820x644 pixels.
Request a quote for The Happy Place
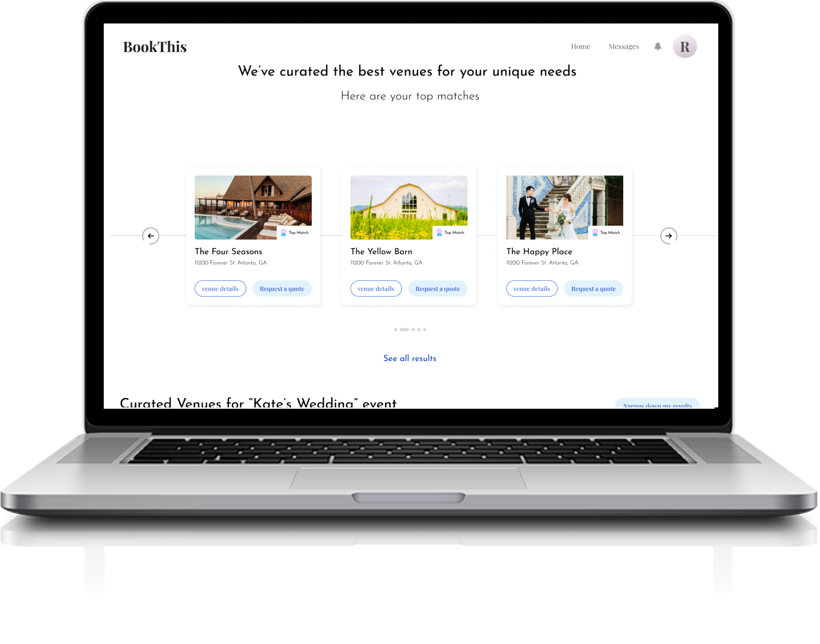pyautogui.click(x=595, y=289)
